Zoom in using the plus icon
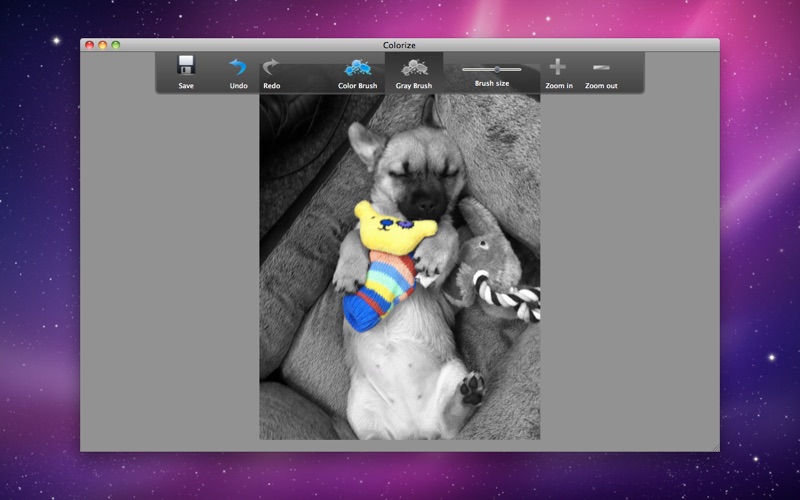This screenshot has height=500, width=800. tap(558, 67)
